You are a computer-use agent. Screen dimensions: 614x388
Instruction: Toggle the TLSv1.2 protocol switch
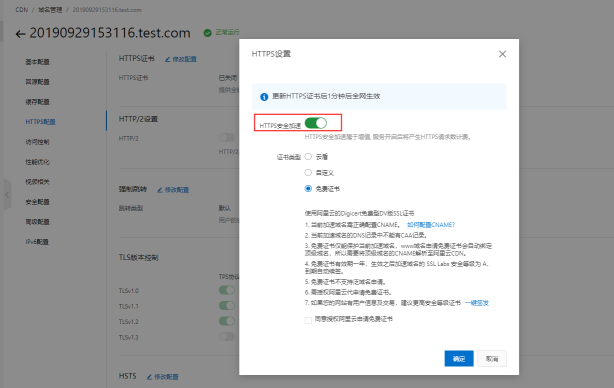(x=227, y=321)
